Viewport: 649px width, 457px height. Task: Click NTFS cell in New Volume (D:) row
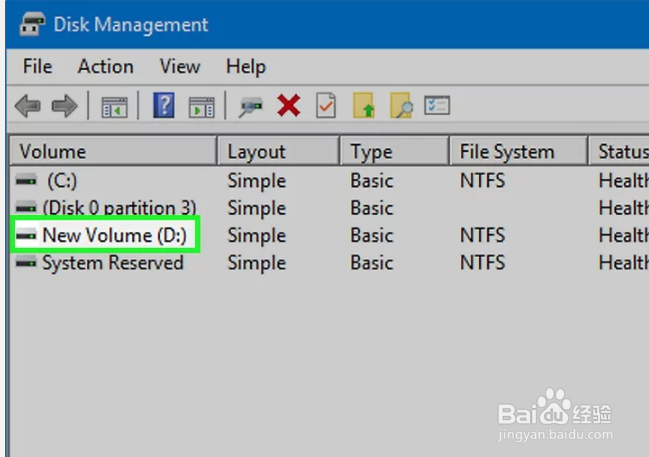(483, 236)
